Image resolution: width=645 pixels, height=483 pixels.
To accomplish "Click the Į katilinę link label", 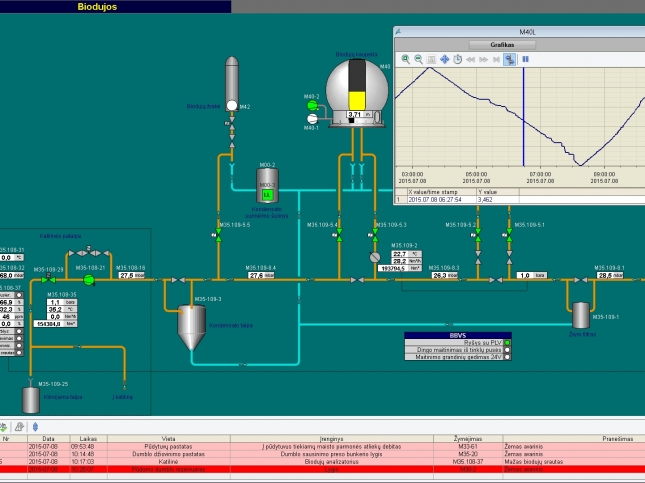I will coord(122,397).
